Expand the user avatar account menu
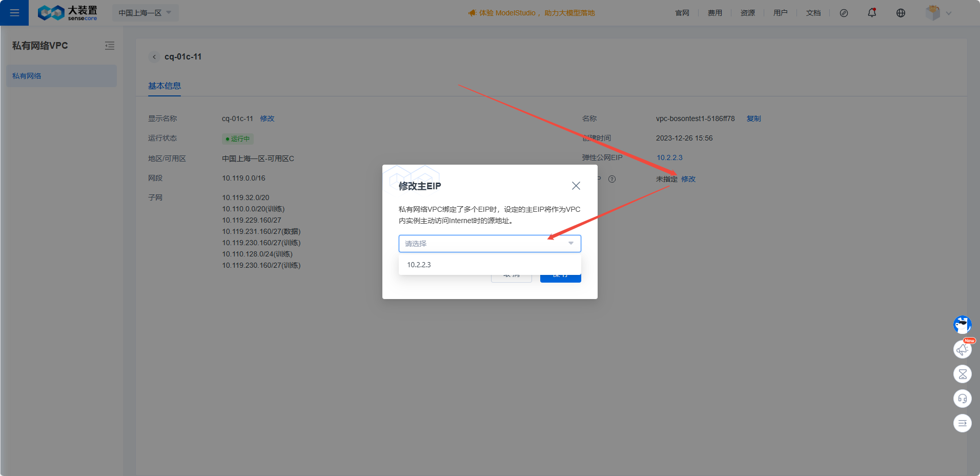This screenshot has width=980, height=476. pyautogui.click(x=938, y=13)
